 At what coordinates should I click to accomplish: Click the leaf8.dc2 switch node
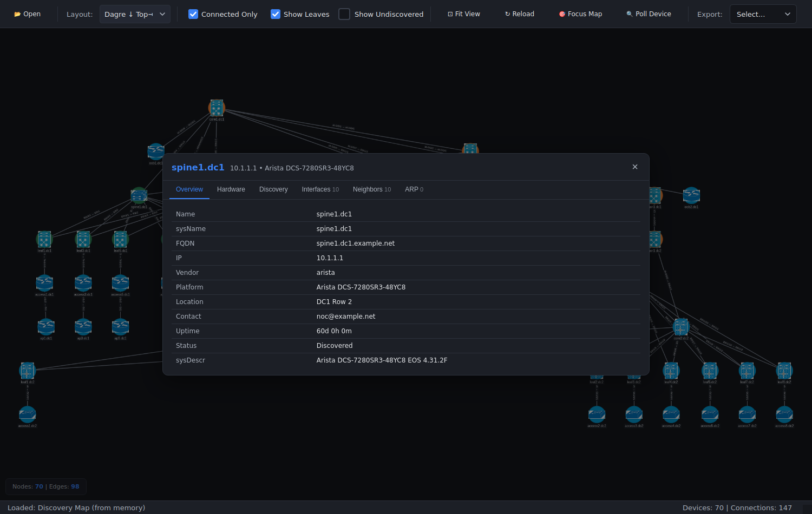784,371
